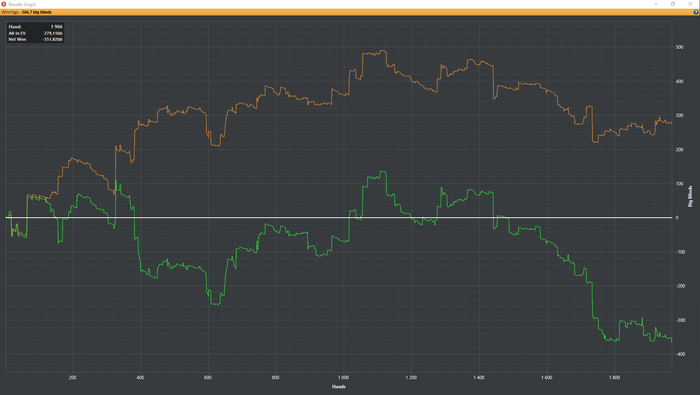Screen dimensions: 700x395
Task: Click the All-In EV value 279,11bb
Action: [x=53, y=33]
